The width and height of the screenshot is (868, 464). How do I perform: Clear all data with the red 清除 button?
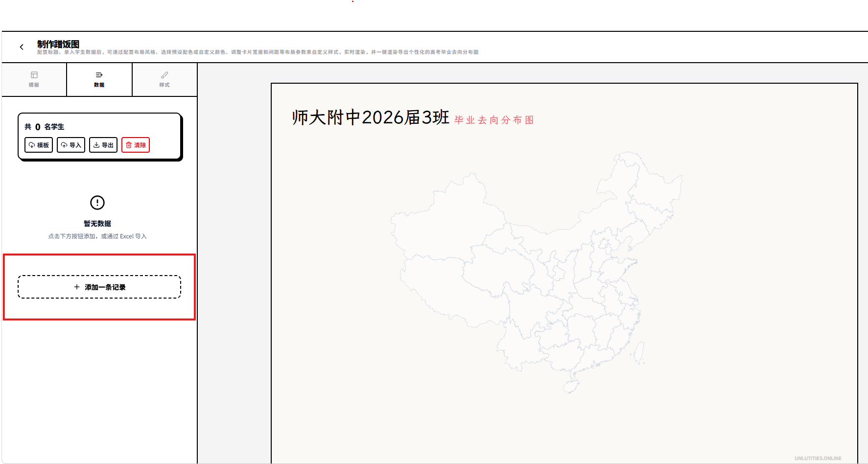pyautogui.click(x=136, y=145)
